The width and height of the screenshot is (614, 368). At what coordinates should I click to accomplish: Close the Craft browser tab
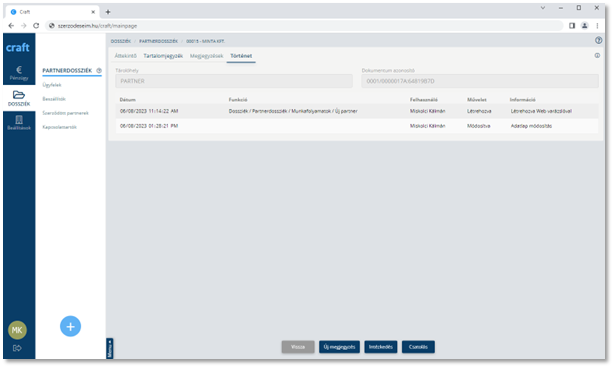click(93, 12)
